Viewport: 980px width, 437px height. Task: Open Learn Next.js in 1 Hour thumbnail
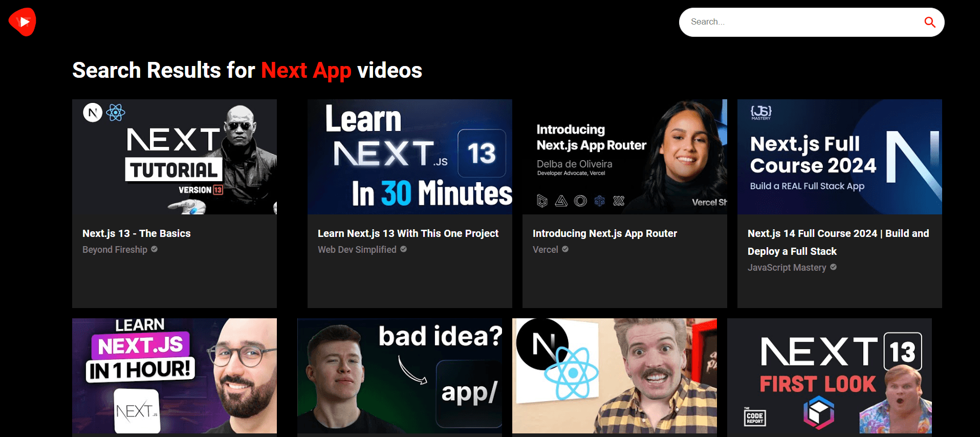click(175, 376)
